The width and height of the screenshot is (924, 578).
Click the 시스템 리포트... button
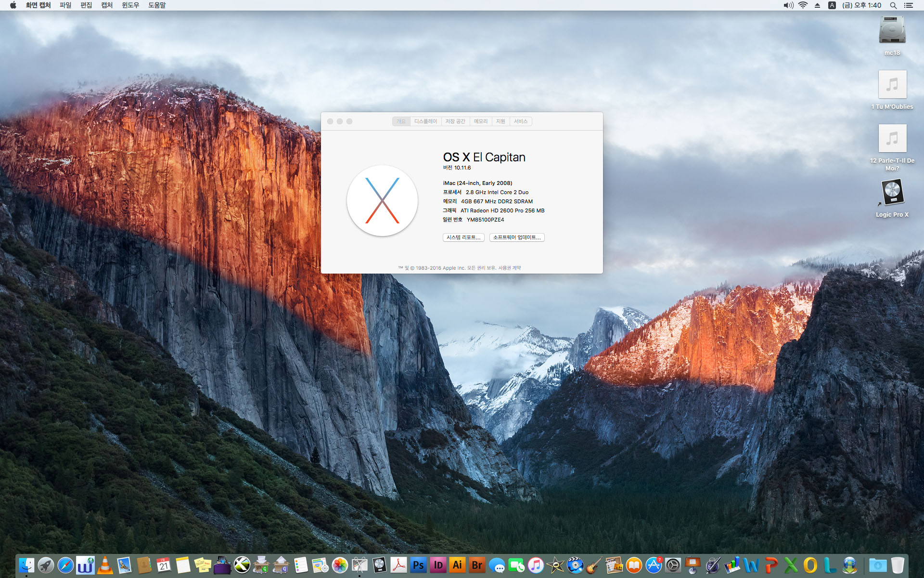coord(463,237)
